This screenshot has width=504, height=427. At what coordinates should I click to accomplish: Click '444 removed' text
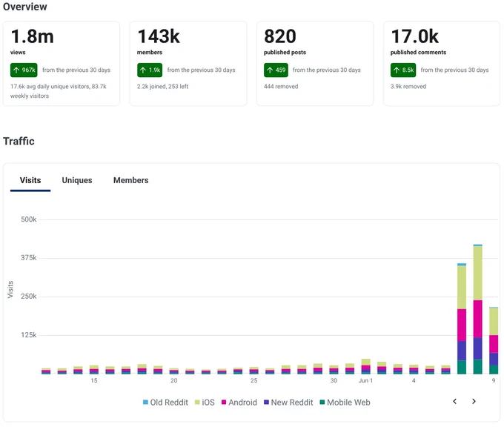[x=281, y=87]
